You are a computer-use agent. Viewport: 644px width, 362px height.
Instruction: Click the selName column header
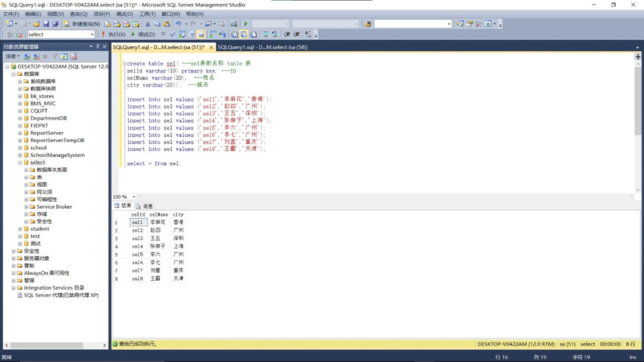tap(158, 215)
